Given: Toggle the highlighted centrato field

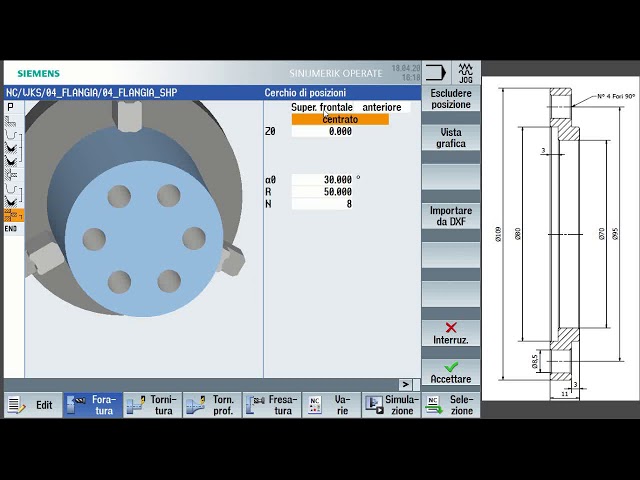Looking at the screenshot, I should point(340,119).
